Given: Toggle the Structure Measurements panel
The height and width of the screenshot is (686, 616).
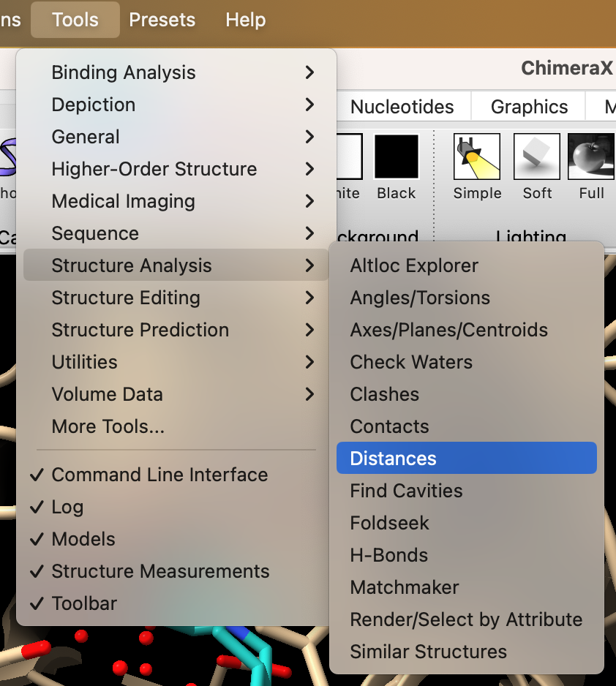Looking at the screenshot, I should [159, 571].
